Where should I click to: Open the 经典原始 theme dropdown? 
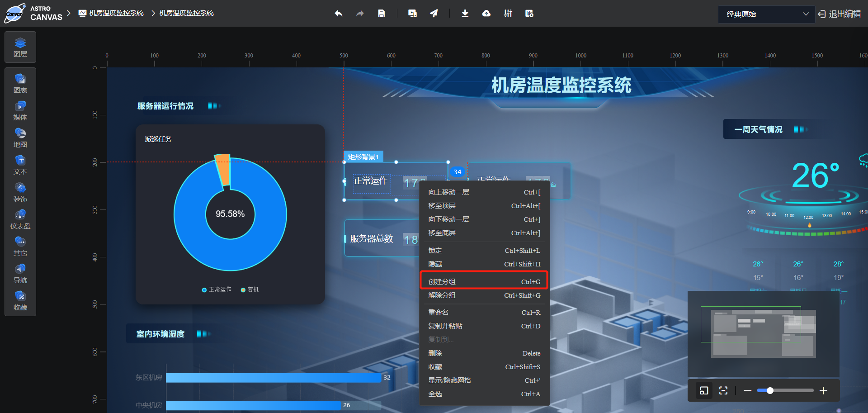766,14
